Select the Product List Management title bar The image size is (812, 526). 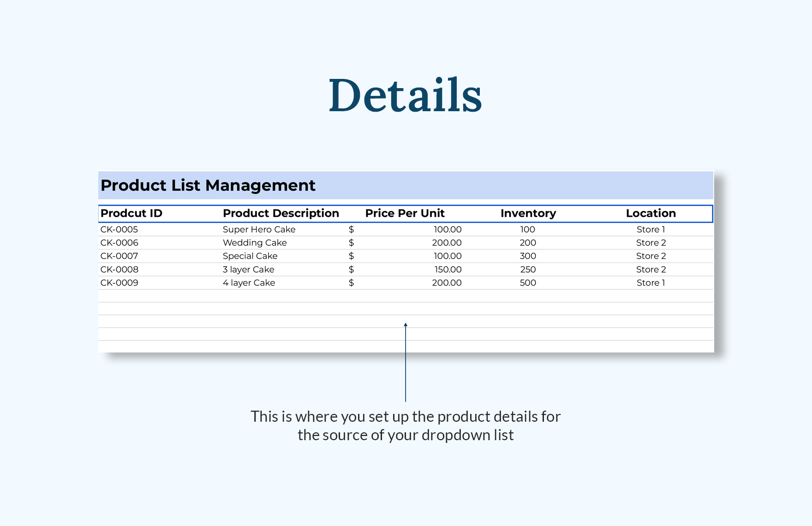208,185
